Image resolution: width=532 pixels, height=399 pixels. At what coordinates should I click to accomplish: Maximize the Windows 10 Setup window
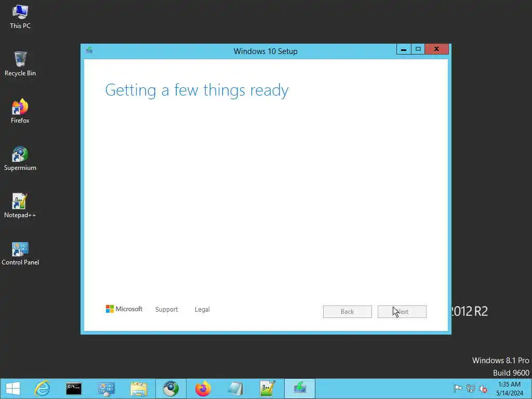(418, 49)
